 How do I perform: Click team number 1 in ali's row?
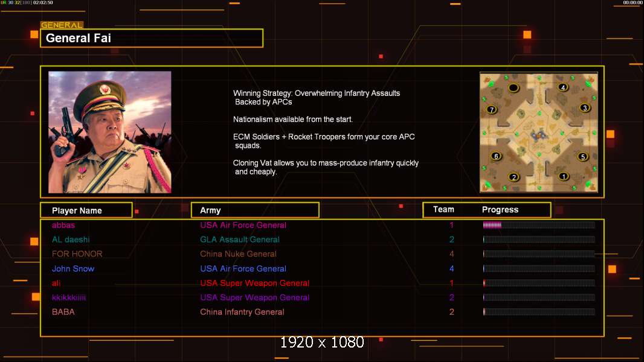[451, 283]
